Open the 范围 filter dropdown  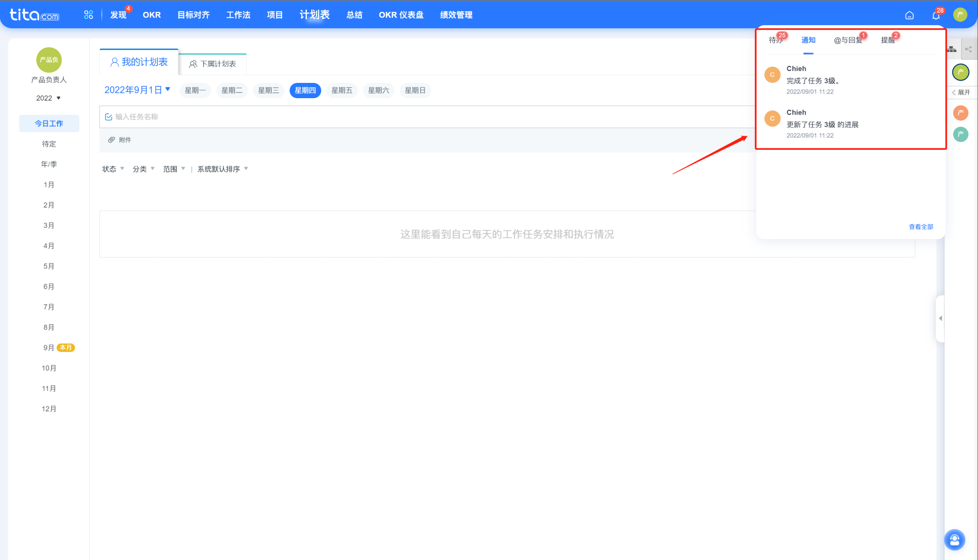174,169
